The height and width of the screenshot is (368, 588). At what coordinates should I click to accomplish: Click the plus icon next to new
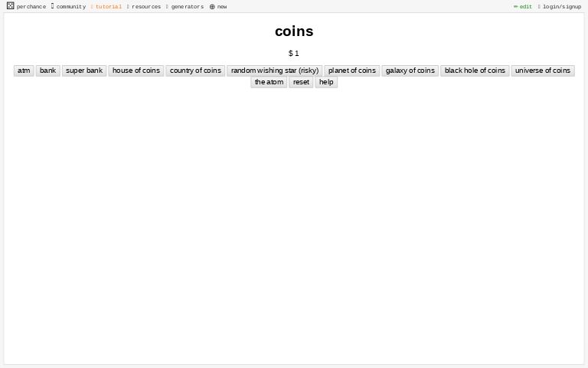[212, 7]
